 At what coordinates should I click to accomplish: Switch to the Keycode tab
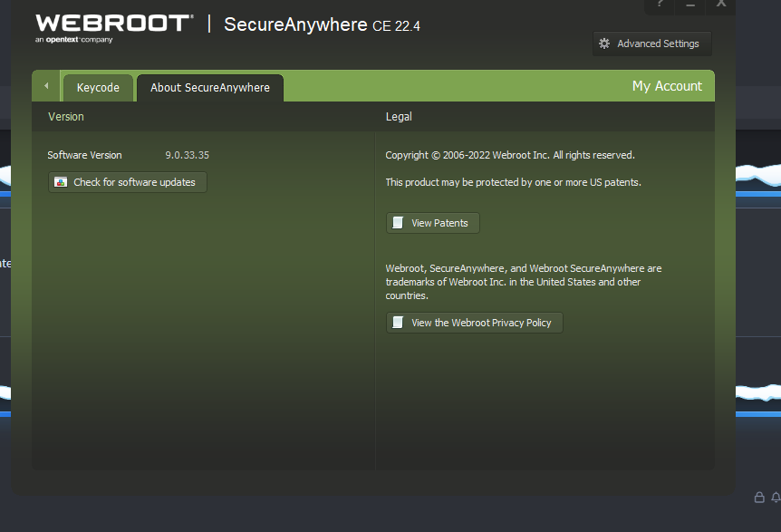click(x=98, y=88)
